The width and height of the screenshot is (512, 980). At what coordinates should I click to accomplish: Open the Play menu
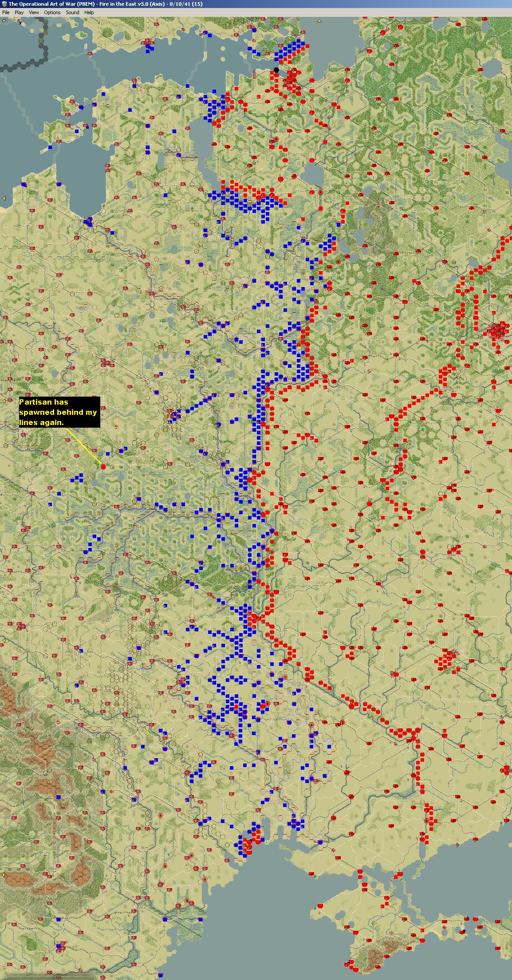tap(19, 12)
